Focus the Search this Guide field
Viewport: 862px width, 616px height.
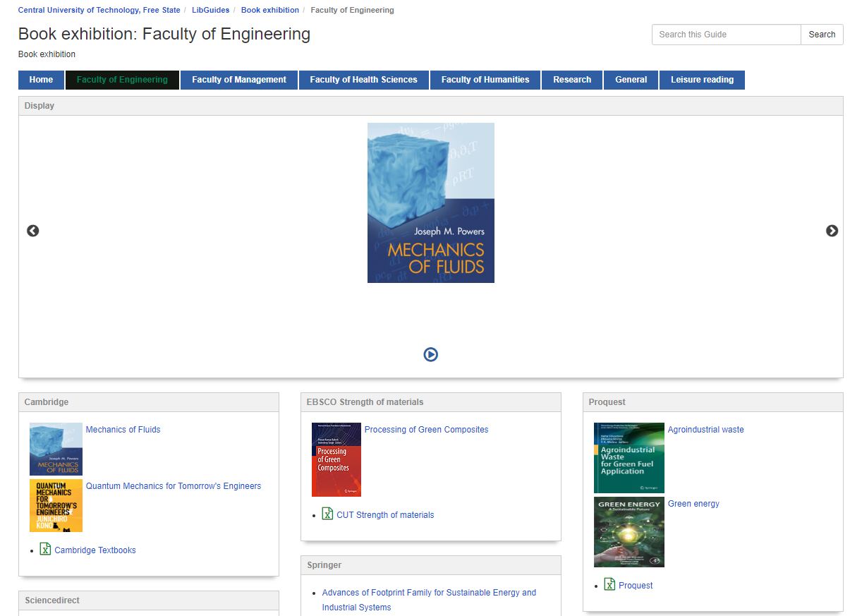726,35
